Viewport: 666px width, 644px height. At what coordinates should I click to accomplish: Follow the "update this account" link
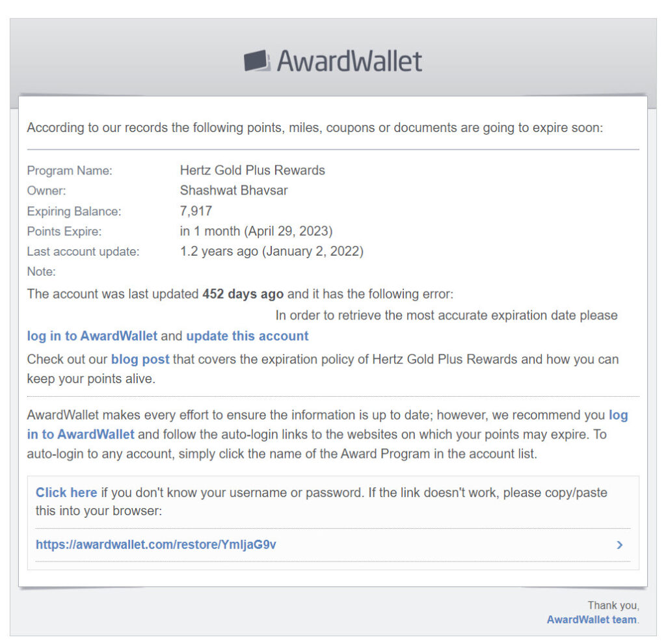pyautogui.click(x=247, y=336)
